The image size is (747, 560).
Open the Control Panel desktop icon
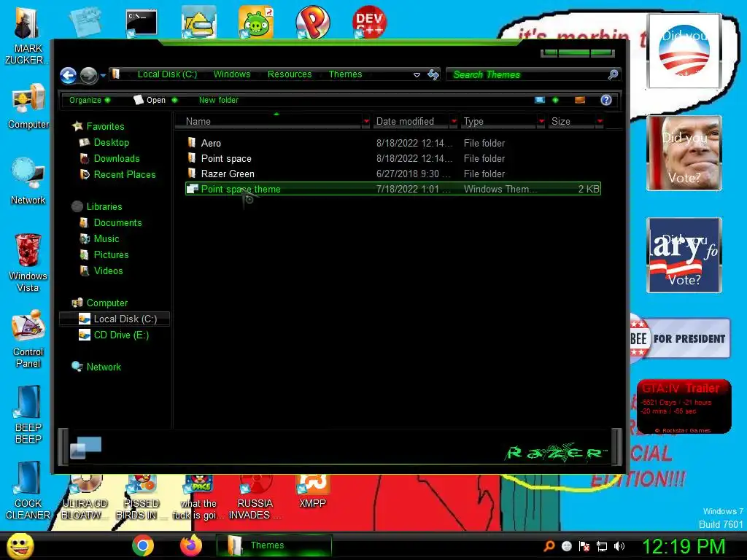(28, 339)
